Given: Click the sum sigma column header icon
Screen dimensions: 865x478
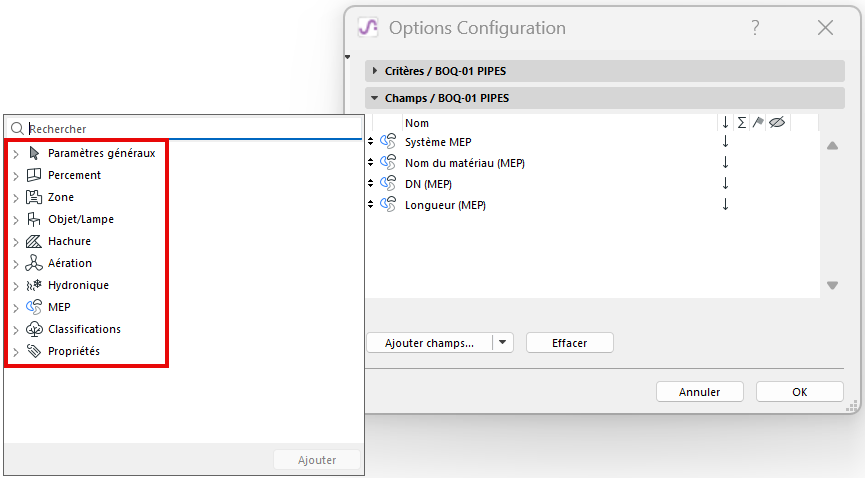Looking at the screenshot, I should coord(742,123).
